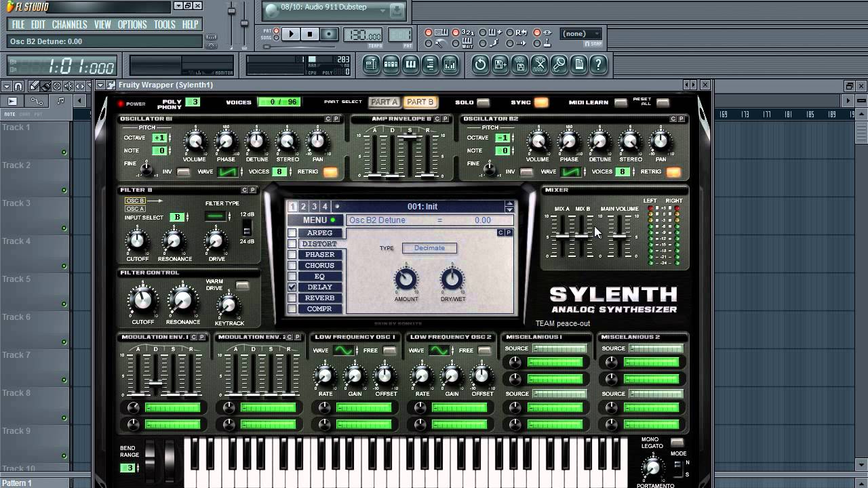Open Oscillator B1 WAVE selector
Viewport: 868px width, 488px height.
tap(228, 172)
